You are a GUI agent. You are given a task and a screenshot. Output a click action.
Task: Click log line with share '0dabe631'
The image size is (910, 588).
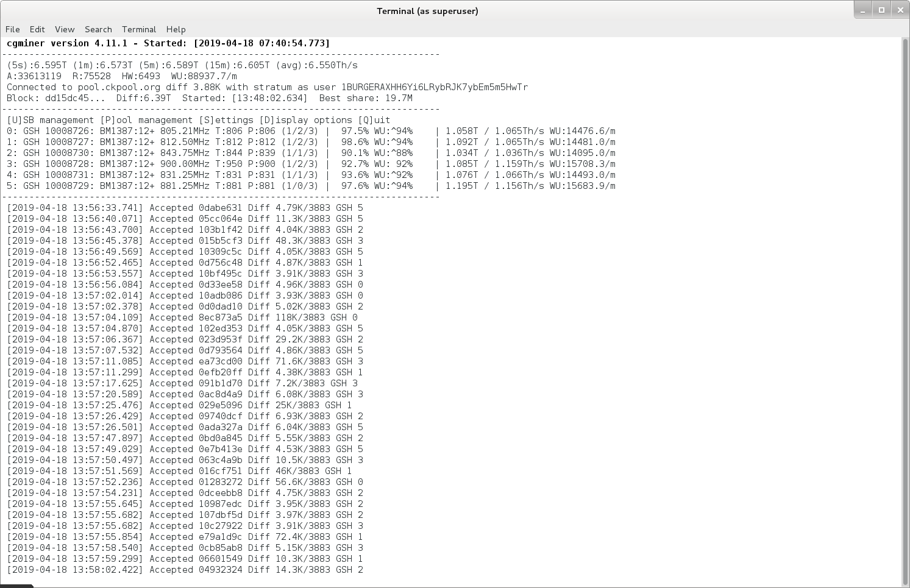coord(185,208)
